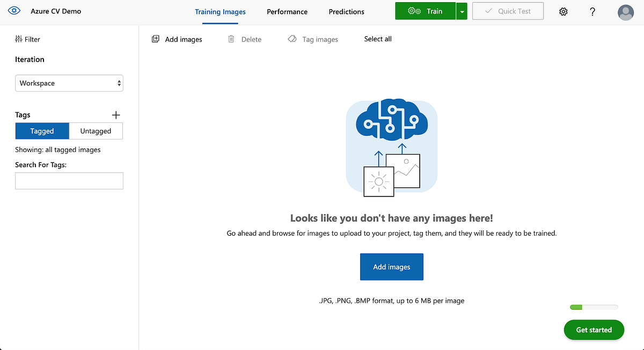The width and height of the screenshot is (644, 350).
Task: Click the Get started progress bar
Action: coord(593,307)
